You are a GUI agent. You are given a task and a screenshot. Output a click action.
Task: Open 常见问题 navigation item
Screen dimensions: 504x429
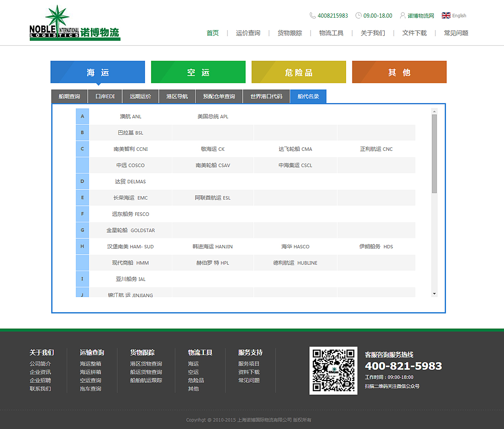(456, 33)
